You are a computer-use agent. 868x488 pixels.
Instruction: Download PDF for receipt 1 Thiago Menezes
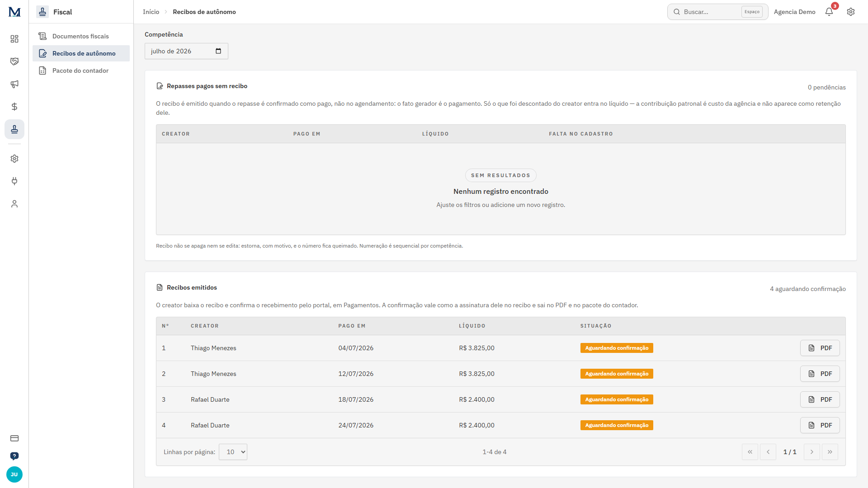coord(820,348)
